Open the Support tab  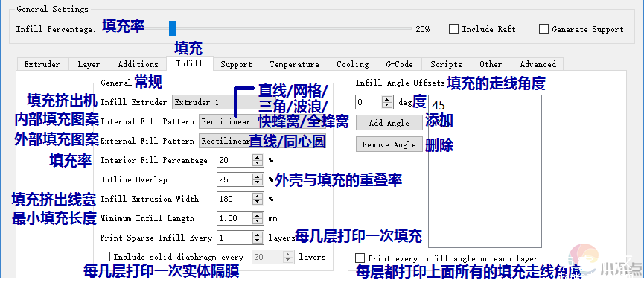tap(236, 64)
